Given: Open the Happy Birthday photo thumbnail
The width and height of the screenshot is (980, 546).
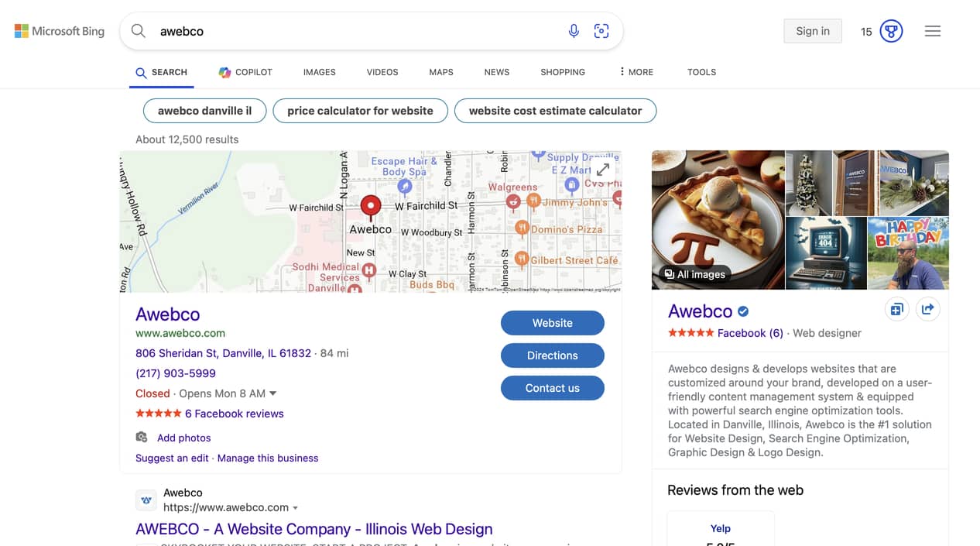Looking at the screenshot, I should [x=908, y=253].
